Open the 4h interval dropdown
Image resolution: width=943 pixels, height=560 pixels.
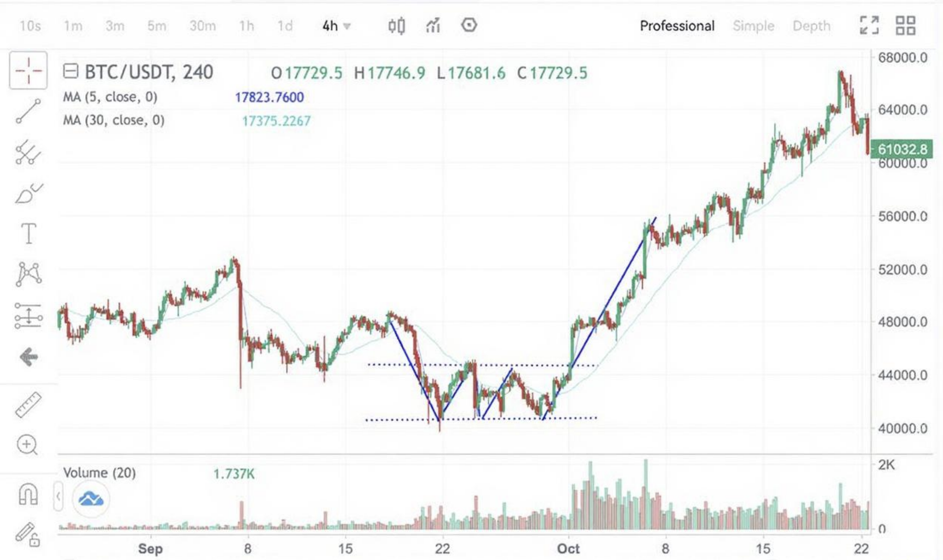[336, 26]
